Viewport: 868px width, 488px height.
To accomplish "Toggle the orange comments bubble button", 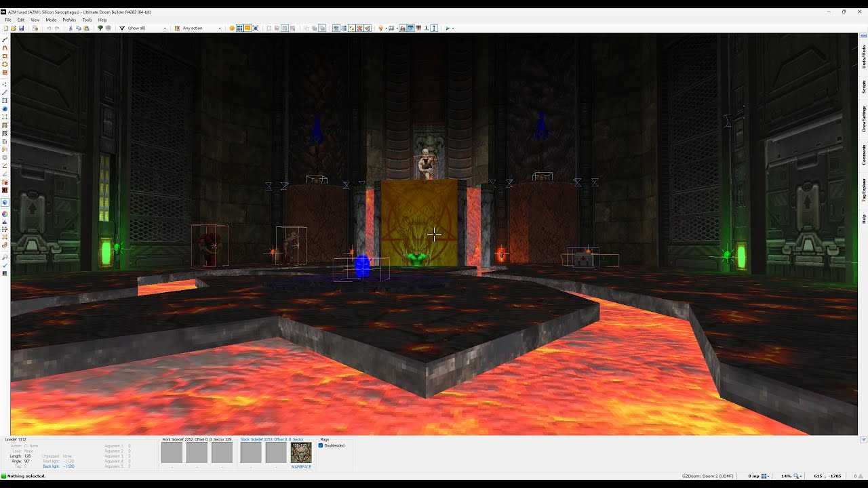I will pos(248,28).
